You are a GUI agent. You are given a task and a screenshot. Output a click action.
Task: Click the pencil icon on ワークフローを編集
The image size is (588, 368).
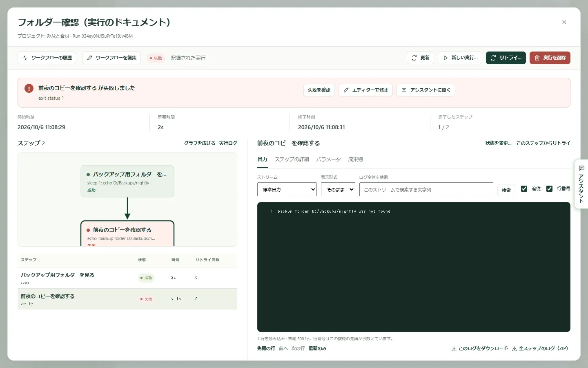(x=90, y=58)
